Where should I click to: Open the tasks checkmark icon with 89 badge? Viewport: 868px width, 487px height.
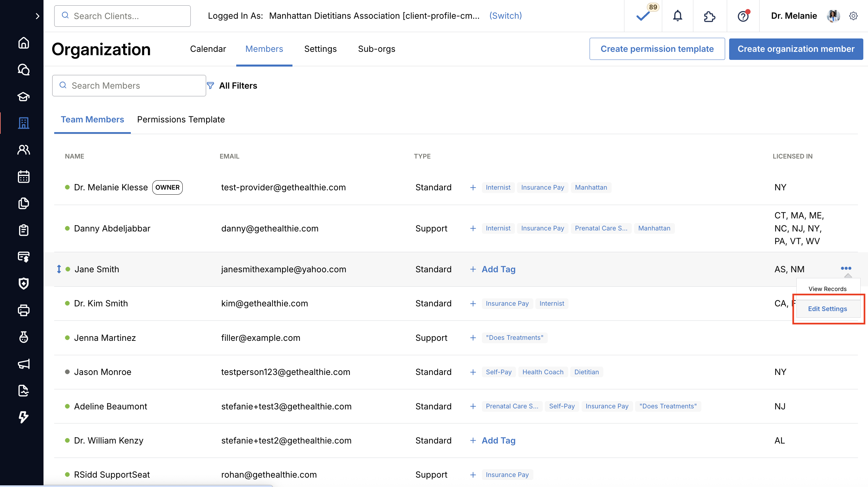(643, 16)
